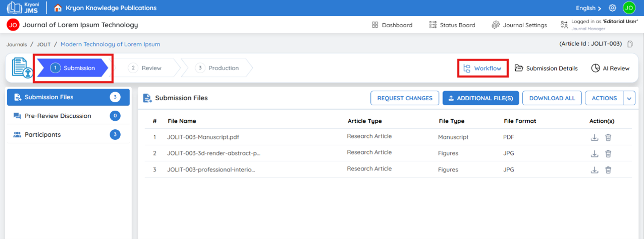
Task: Download the JOLIT-003-professional-interior figure
Action: pyautogui.click(x=594, y=170)
